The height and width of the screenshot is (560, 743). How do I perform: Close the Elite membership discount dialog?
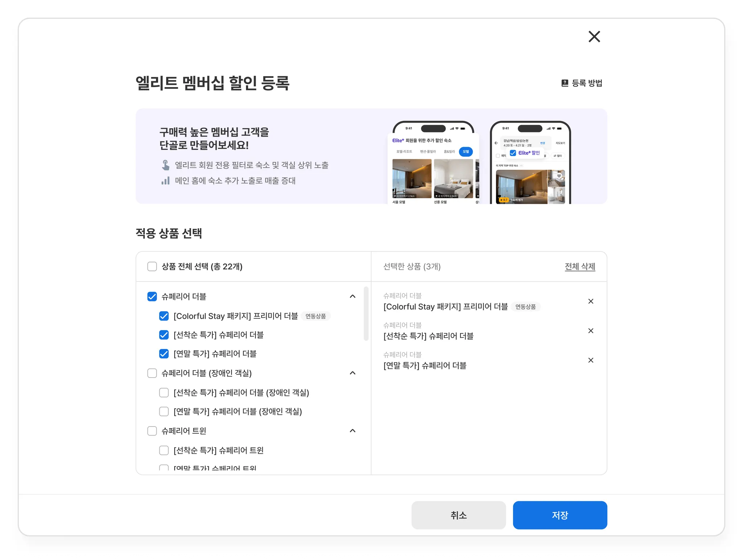(594, 37)
